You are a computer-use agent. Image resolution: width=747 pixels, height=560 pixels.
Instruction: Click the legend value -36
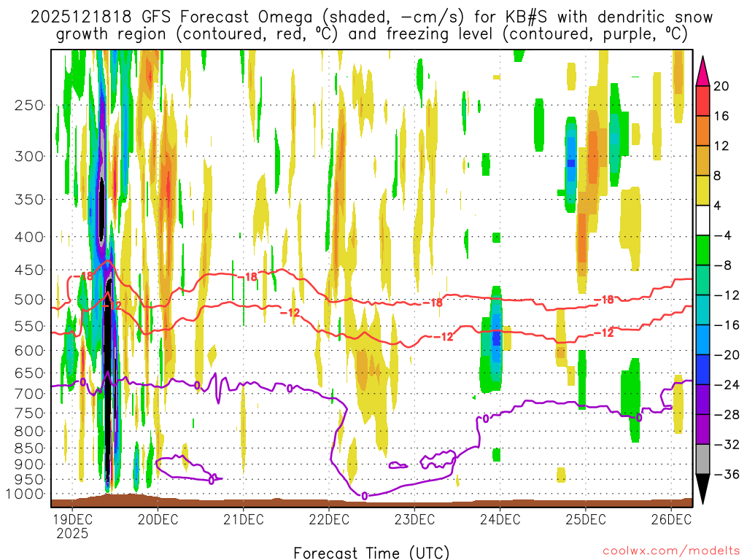727,474
